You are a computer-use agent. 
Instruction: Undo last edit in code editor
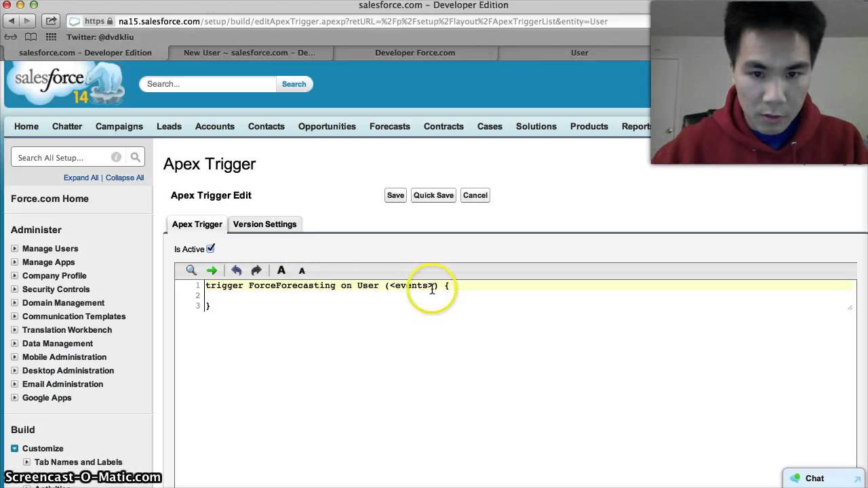[236, 270]
